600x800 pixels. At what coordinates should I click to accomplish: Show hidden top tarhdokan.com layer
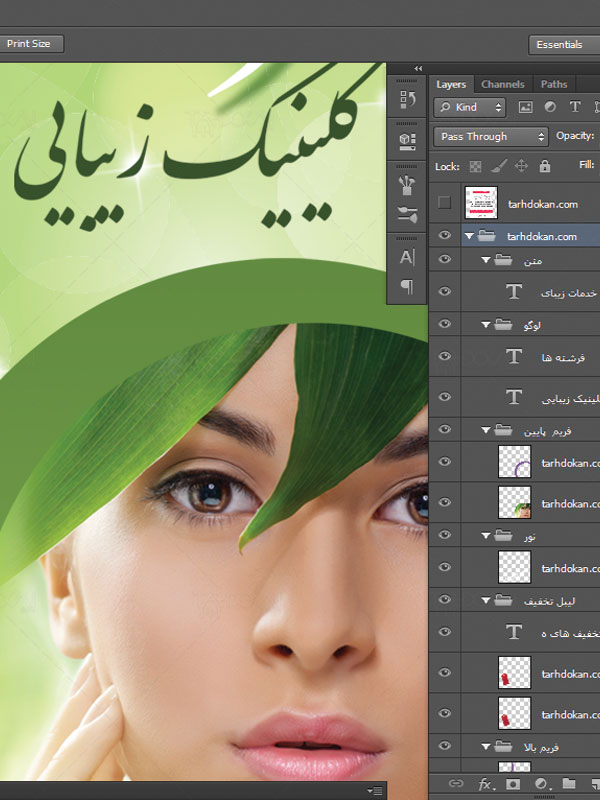[x=444, y=203]
